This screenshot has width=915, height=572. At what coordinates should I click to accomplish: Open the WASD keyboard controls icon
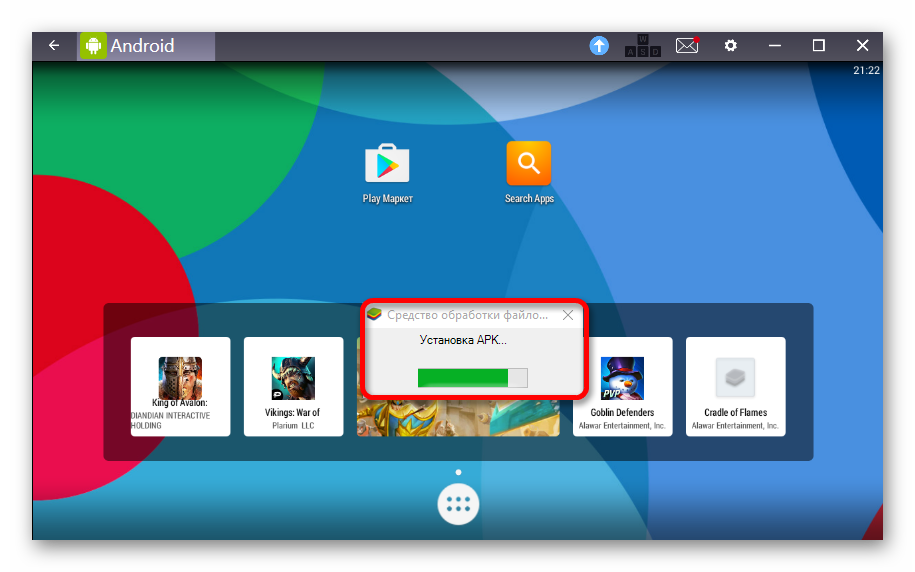coord(642,46)
